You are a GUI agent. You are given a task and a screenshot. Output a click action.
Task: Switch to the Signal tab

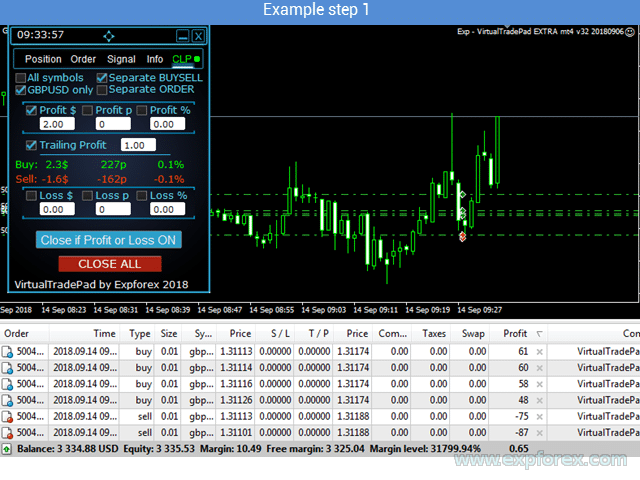(121, 59)
